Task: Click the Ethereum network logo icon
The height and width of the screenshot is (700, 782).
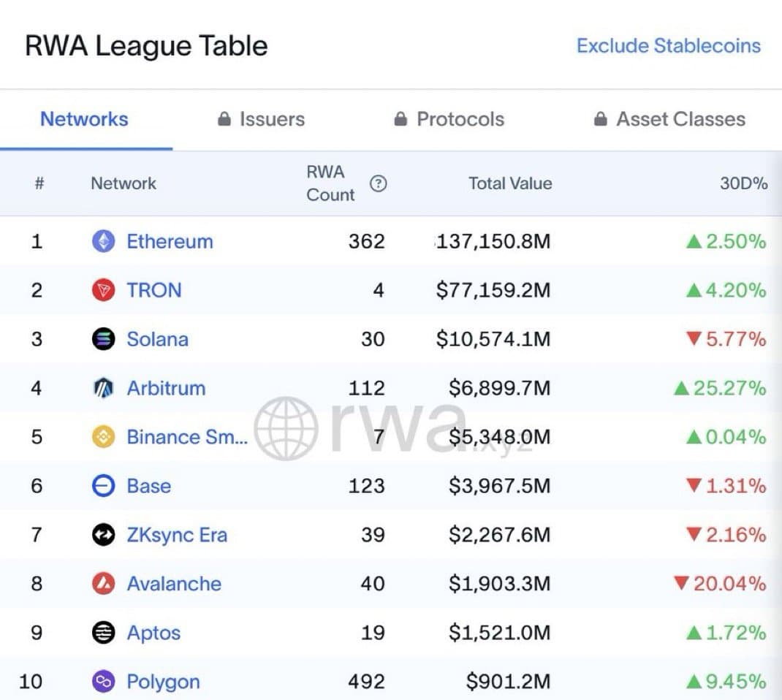Action: pyautogui.click(x=103, y=241)
